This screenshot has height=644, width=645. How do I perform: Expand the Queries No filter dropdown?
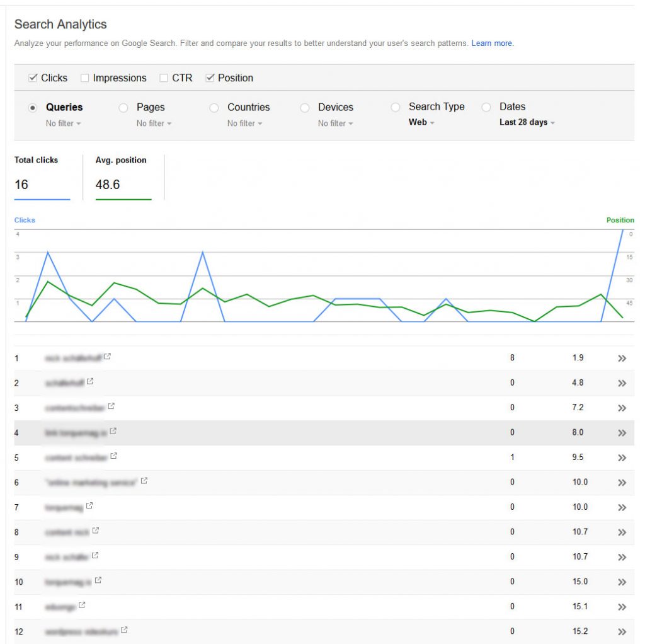coord(64,124)
